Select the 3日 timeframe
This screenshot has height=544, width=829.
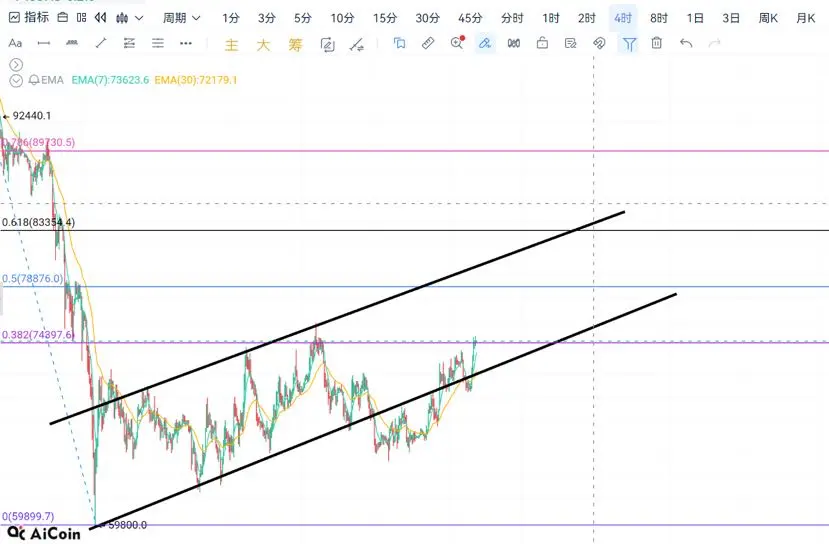[x=731, y=18]
